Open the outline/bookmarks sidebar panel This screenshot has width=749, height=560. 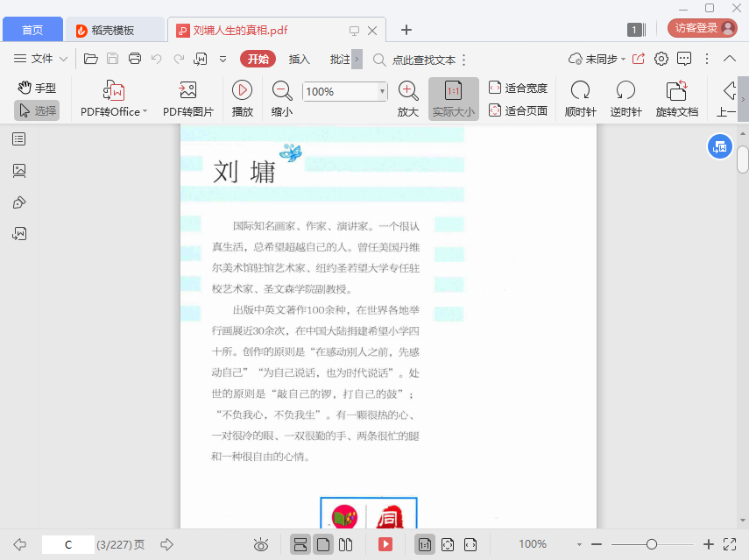pyautogui.click(x=19, y=139)
